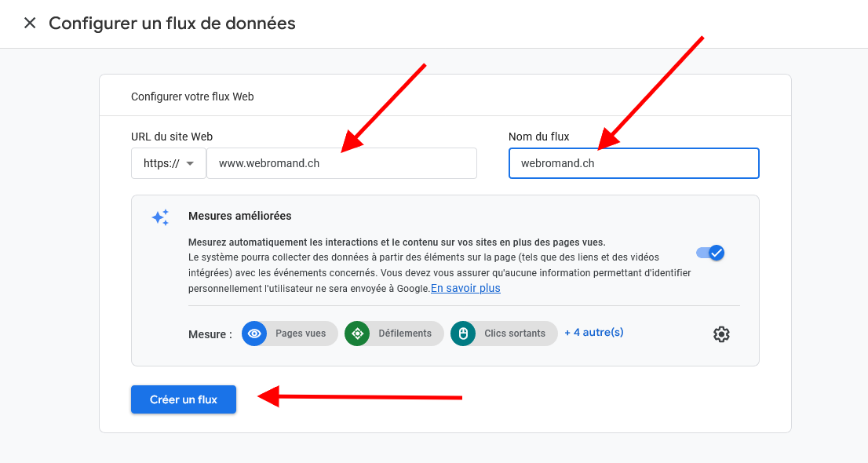
Task: Click the Configurer votre flux Web heading
Action: tap(192, 97)
